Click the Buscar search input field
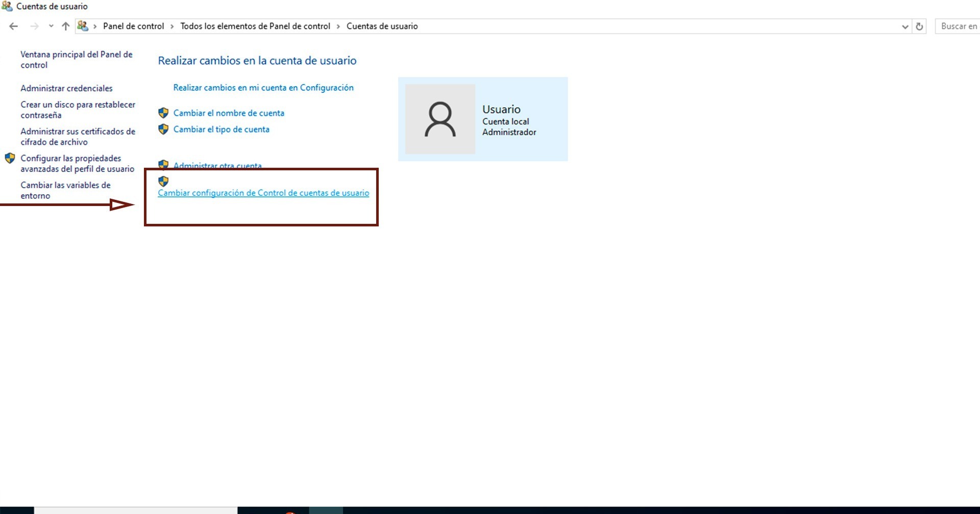980x514 pixels. click(x=959, y=27)
